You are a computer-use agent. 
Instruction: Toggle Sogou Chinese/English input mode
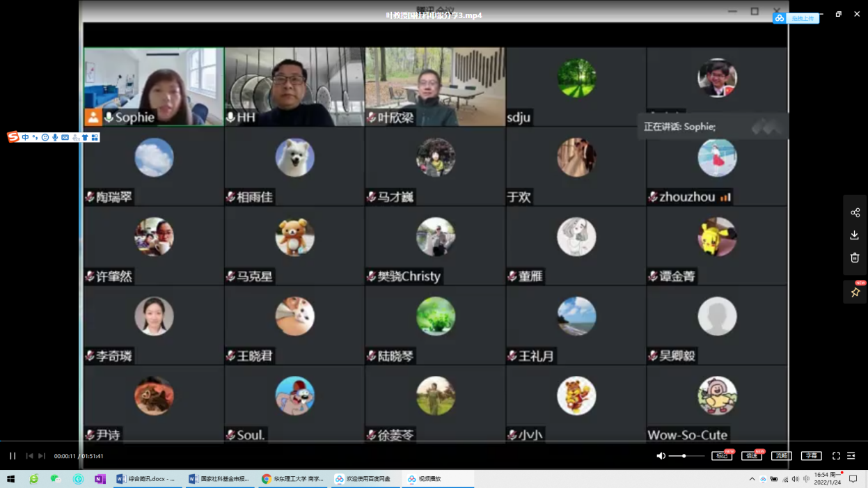point(26,137)
